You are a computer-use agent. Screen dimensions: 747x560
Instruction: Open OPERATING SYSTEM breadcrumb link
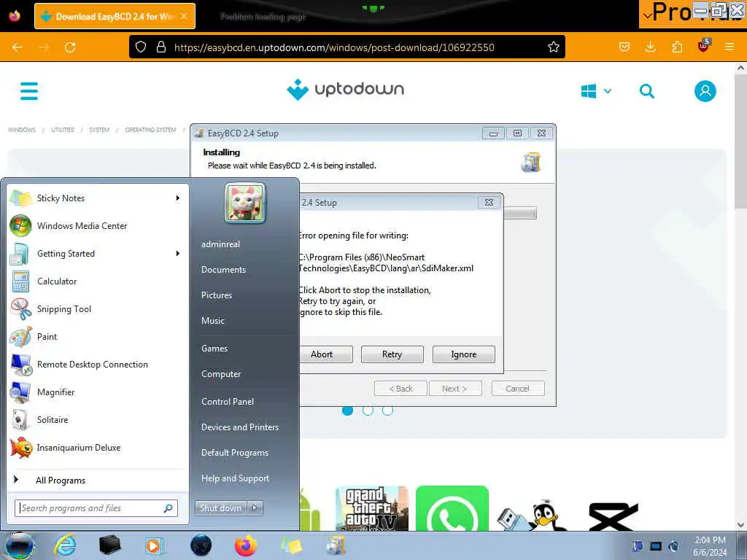click(150, 130)
